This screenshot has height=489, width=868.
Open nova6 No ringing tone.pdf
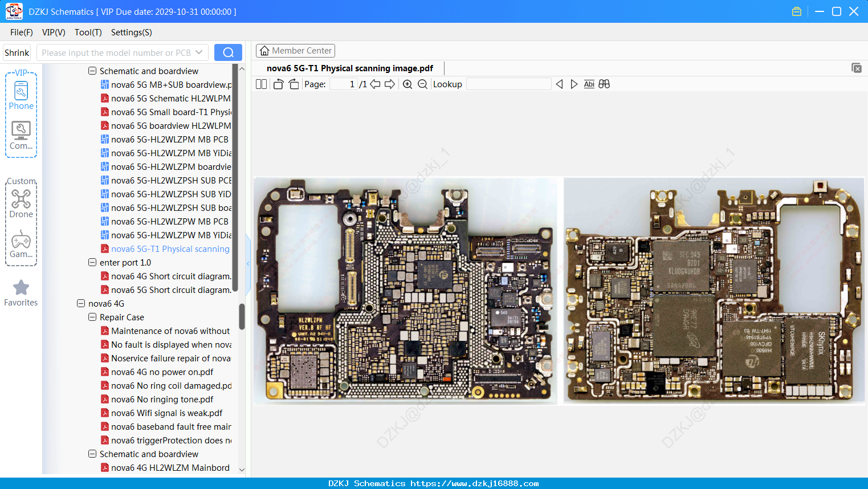click(x=157, y=400)
